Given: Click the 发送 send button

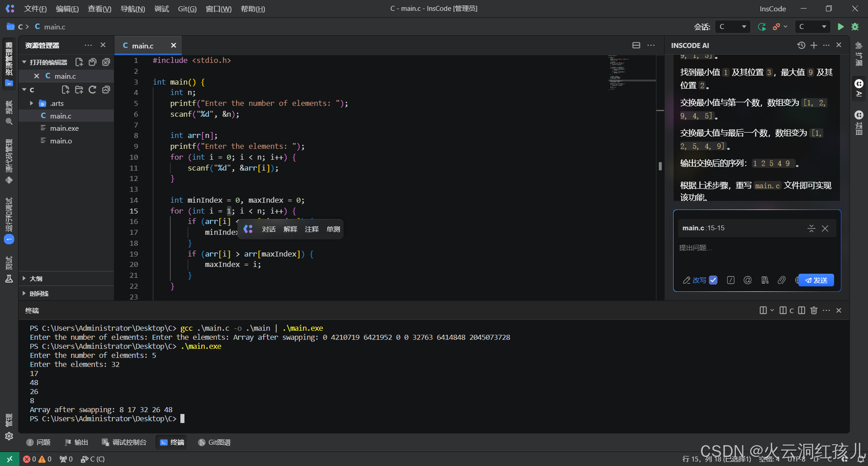Looking at the screenshot, I should [x=816, y=280].
